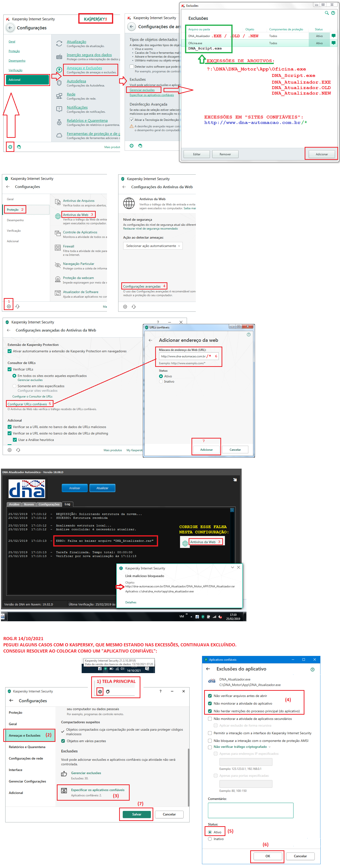Screen dimensions: 340x868
Task: Collapse the 'Link malicioso bloqueado' notification chevron
Action: (x=233, y=568)
